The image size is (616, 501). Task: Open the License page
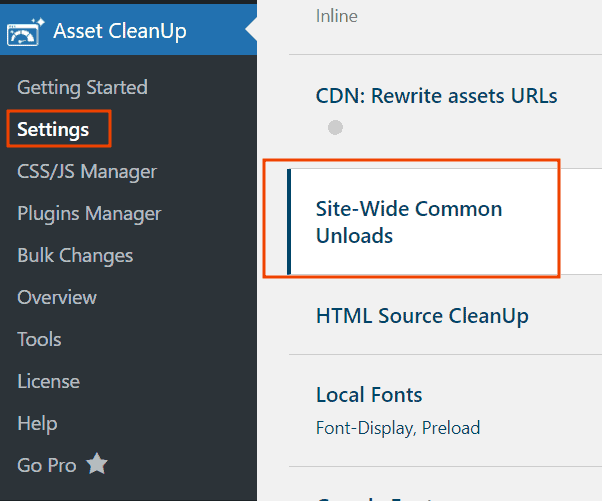(48, 382)
